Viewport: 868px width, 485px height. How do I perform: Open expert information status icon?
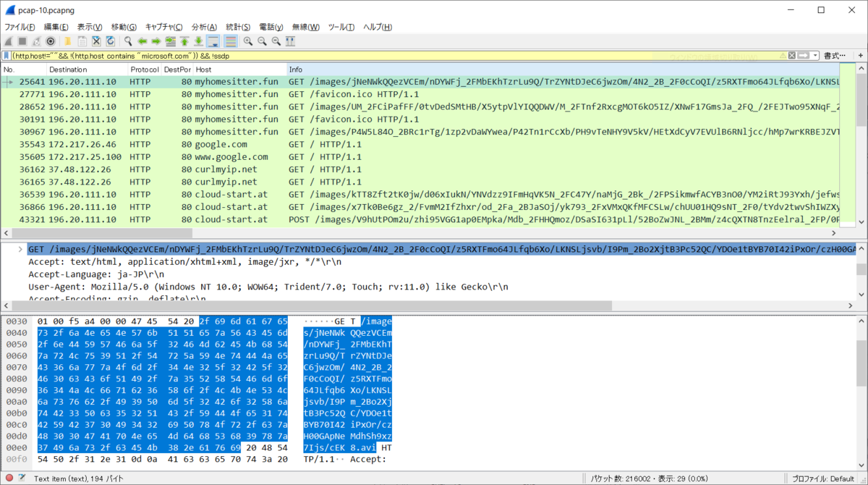click(x=8, y=478)
